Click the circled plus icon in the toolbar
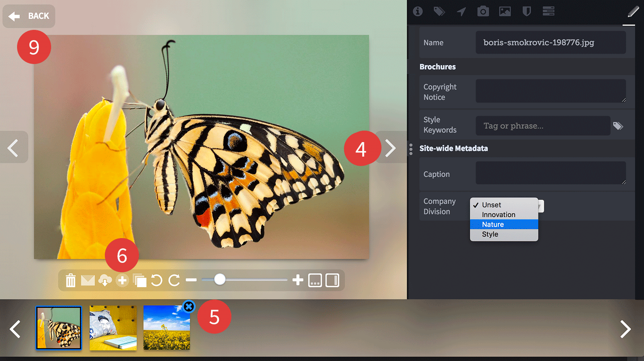This screenshot has height=361, width=644. [x=122, y=280]
